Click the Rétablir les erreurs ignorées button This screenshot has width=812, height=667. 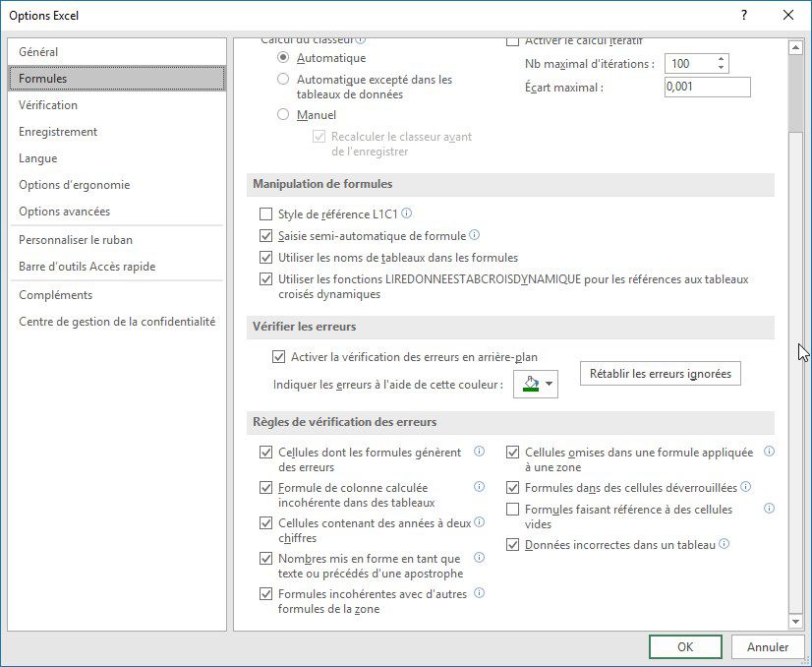click(x=659, y=373)
